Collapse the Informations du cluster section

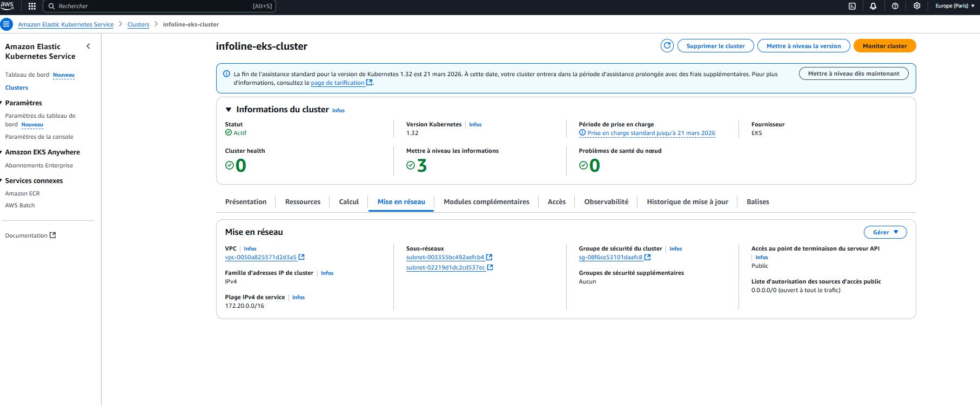[x=229, y=110]
